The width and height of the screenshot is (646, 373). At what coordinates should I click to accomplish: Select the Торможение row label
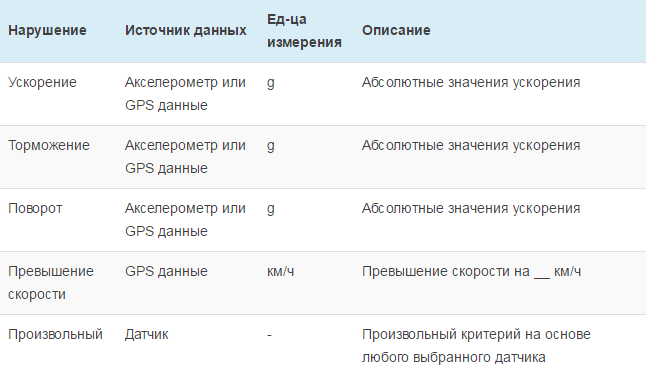49,145
